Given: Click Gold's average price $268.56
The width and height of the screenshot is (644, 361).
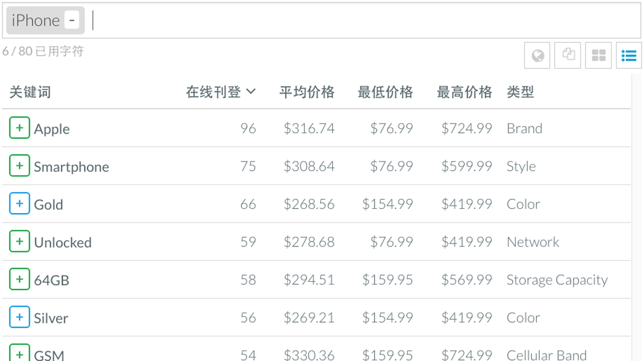Looking at the screenshot, I should tap(309, 204).
